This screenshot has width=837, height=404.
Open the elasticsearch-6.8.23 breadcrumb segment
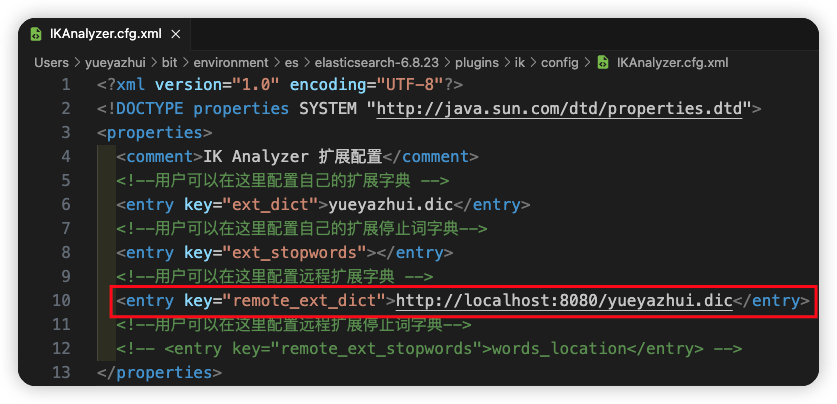tap(377, 62)
